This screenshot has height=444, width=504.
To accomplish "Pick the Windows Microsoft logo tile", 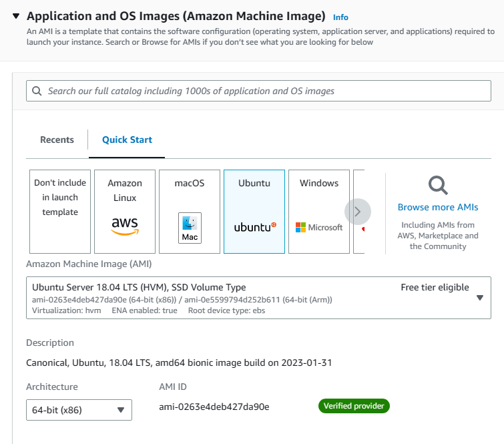I will pos(319,227).
